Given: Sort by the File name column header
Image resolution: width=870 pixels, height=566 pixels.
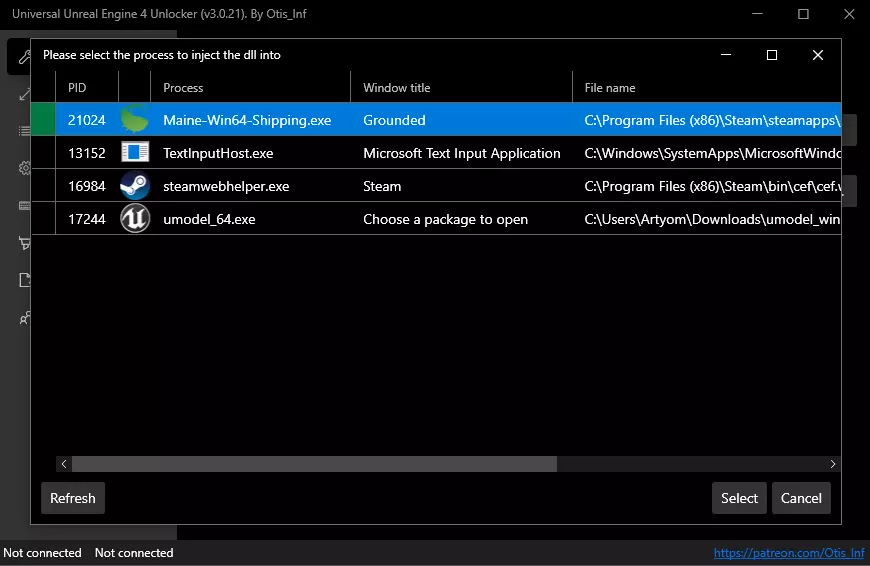Looking at the screenshot, I should [x=707, y=88].
